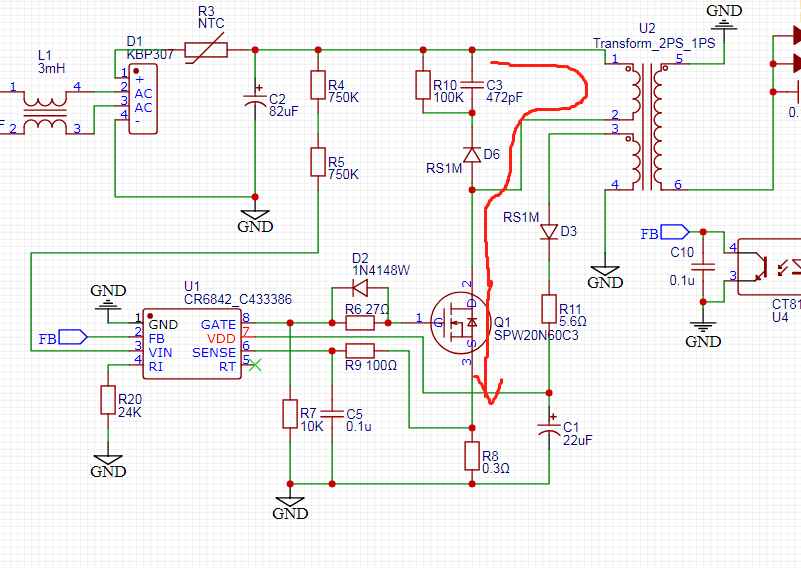Viewport: 801px width, 568px height.
Task: Select the Q1 SPW20N60C3 MOSFET symbol
Action: pyautogui.click(x=459, y=322)
